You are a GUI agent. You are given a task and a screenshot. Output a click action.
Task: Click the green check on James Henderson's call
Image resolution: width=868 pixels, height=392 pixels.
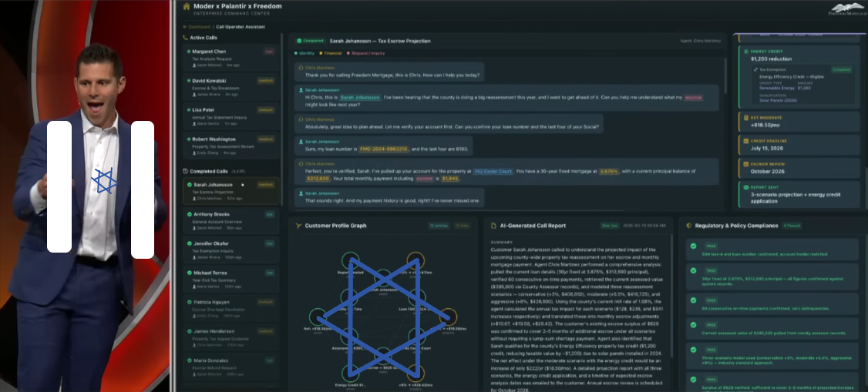(190, 331)
